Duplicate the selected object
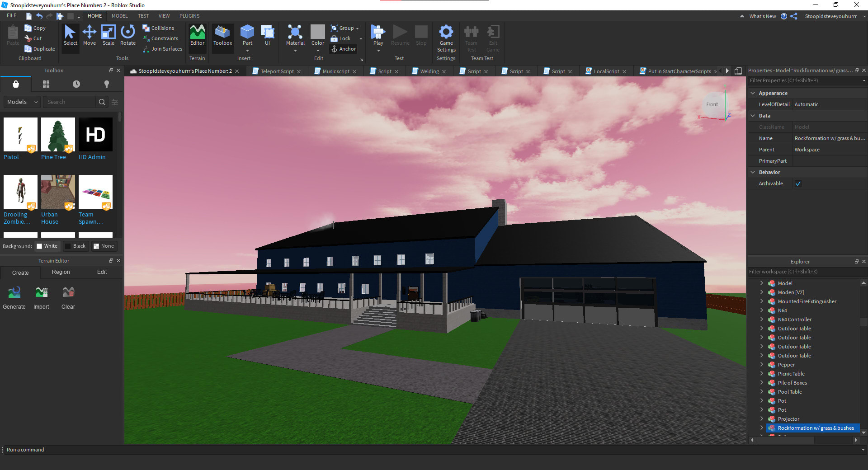Image resolution: width=868 pixels, height=470 pixels. [x=40, y=49]
